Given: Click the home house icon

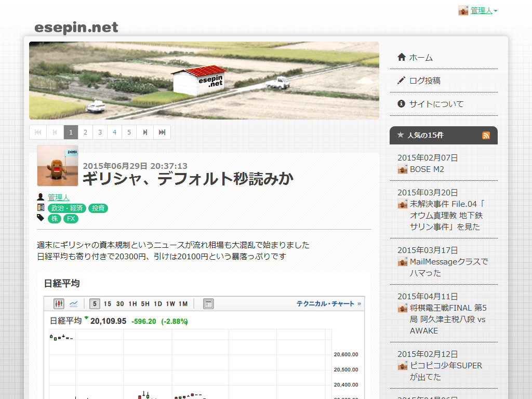Looking at the screenshot, I should click(x=402, y=57).
